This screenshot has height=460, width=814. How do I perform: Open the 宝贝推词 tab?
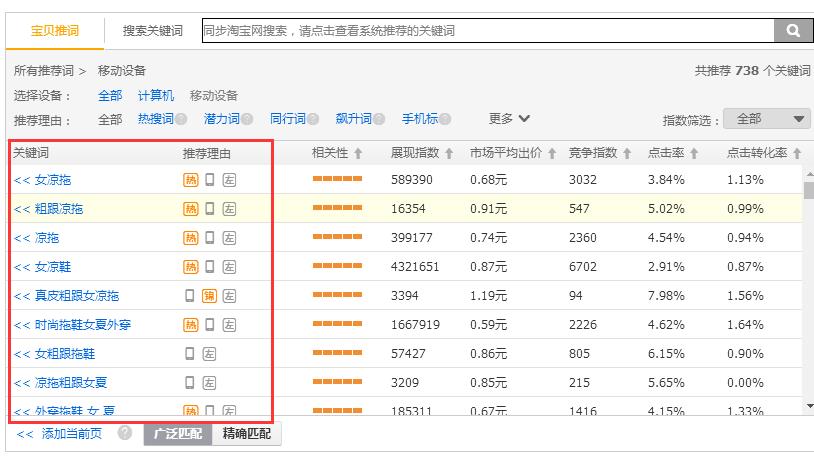click(x=55, y=31)
